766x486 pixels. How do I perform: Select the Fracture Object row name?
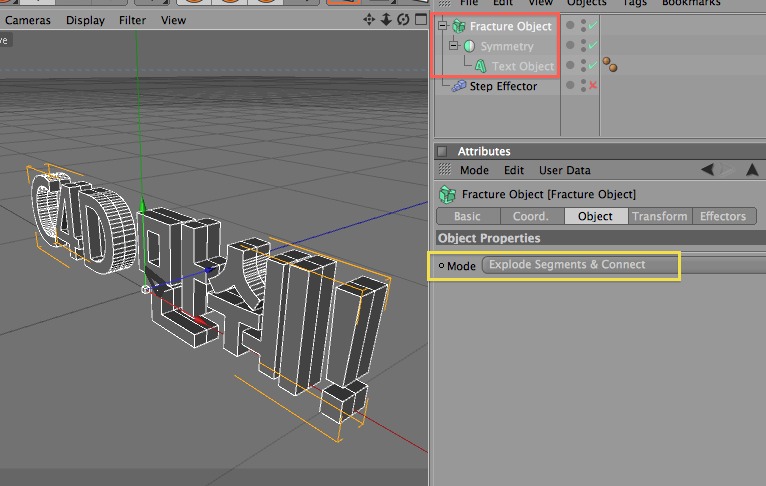[x=511, y=26]
